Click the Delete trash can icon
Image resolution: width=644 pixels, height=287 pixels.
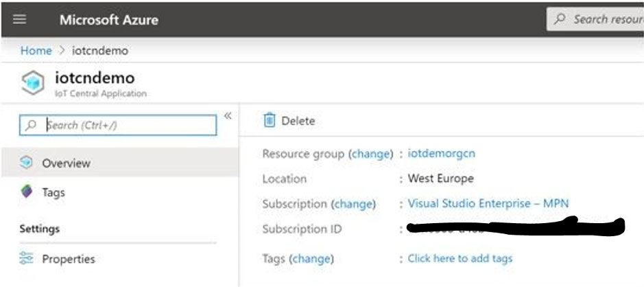coord(270,121)
